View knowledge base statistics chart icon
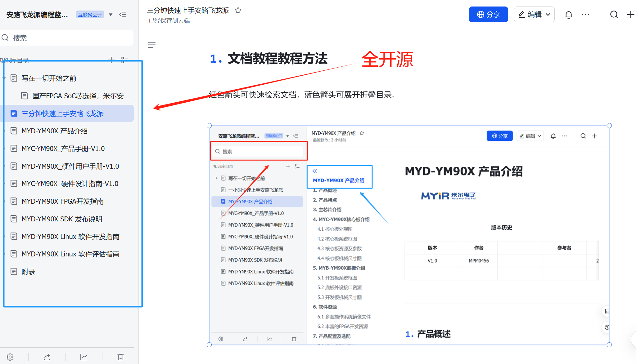 pyautogui.click(x=83, y=357)
